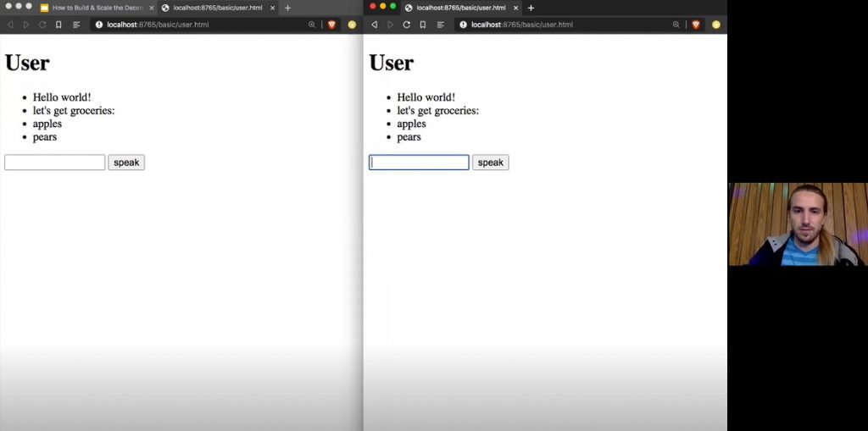The height and width of the screenshot is (431, 868).
Task: Click forward arrow in left browser window
Action: pyautogui.click(x=26, y=25)
